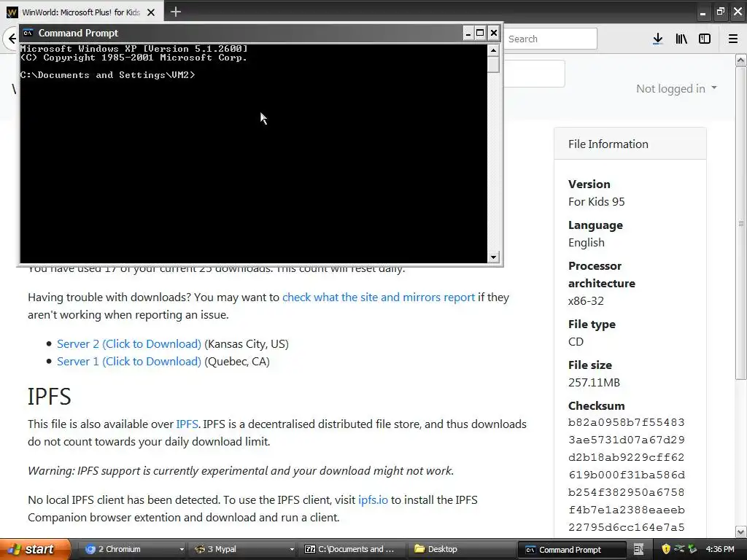
Task: Visit the ipfs.io link
Action: point(373,500)
